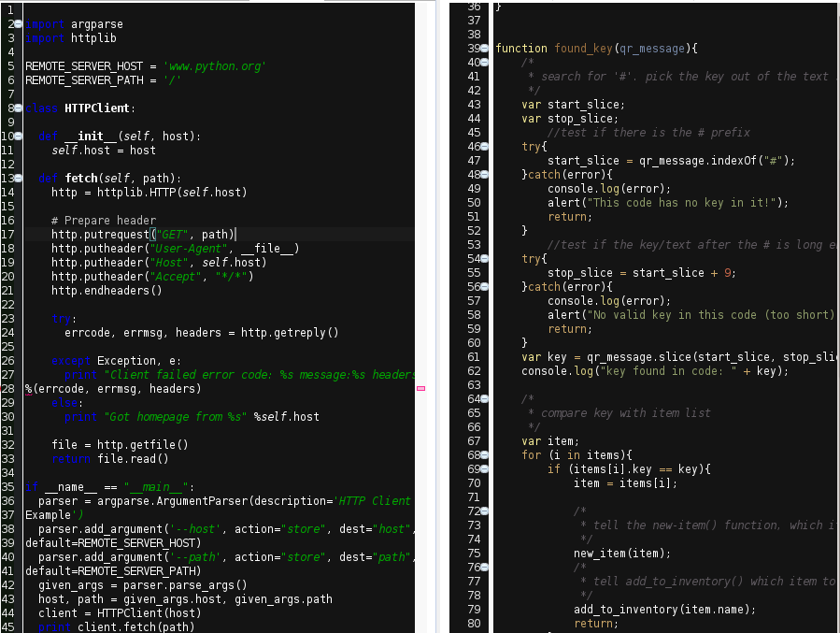
Task: Click add_to_inventory(item.name); call
Action: [x=665, y=610]
